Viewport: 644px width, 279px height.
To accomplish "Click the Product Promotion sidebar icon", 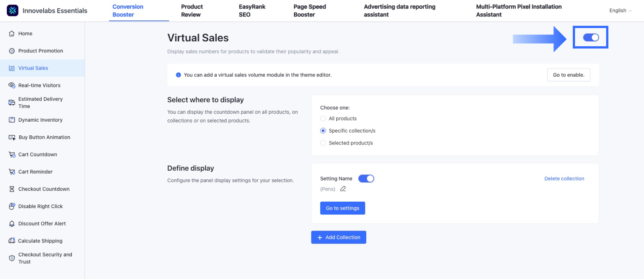I will [x=12, y=51].
